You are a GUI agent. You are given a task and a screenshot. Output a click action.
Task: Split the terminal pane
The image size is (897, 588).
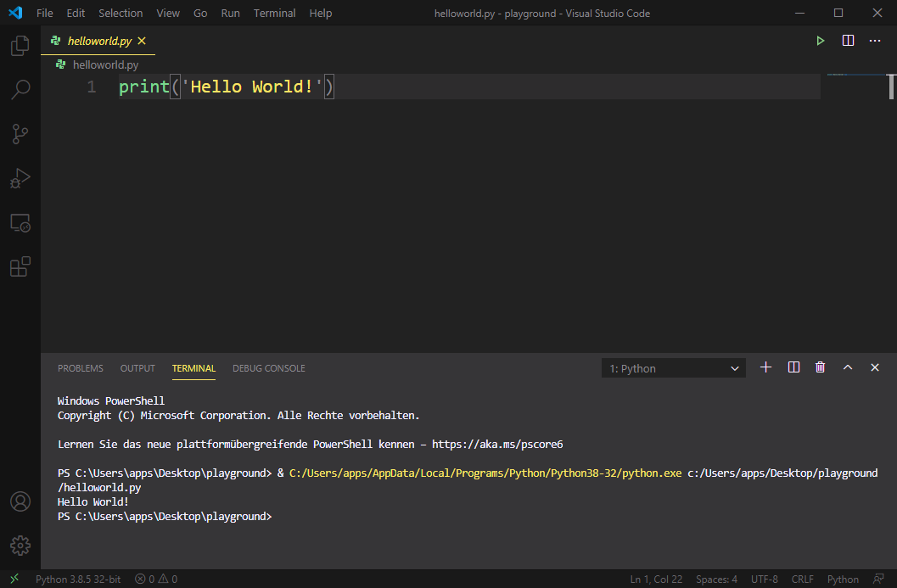click(793, 367)
